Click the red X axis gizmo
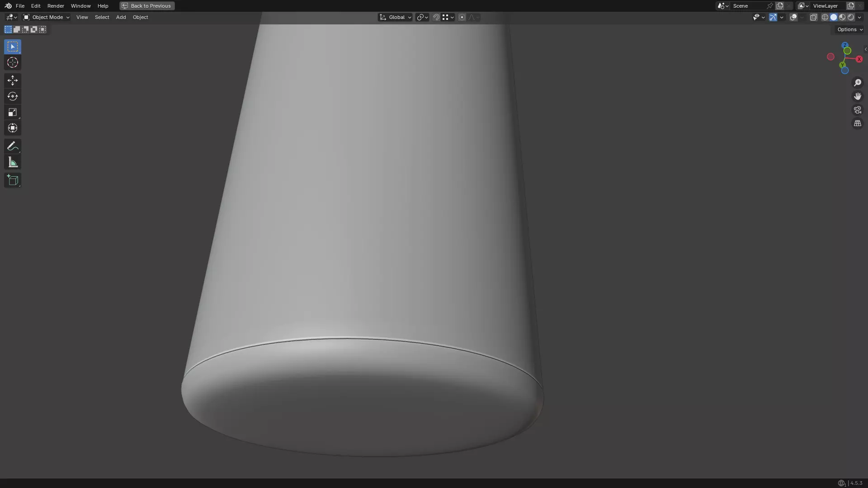 tap(859, 59)
